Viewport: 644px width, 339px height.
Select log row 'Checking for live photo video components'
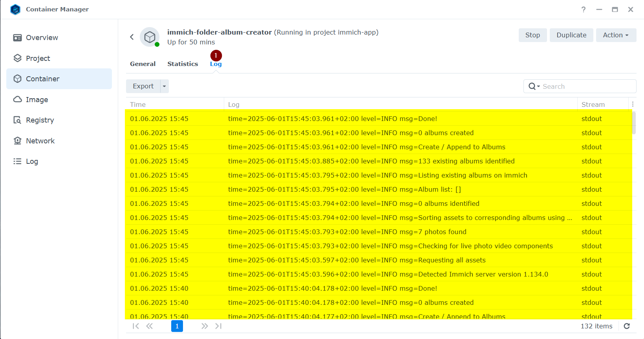379,246
